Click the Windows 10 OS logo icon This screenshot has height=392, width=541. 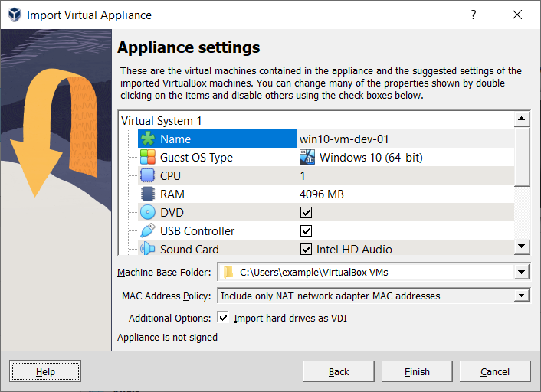(x=307, y=157)
